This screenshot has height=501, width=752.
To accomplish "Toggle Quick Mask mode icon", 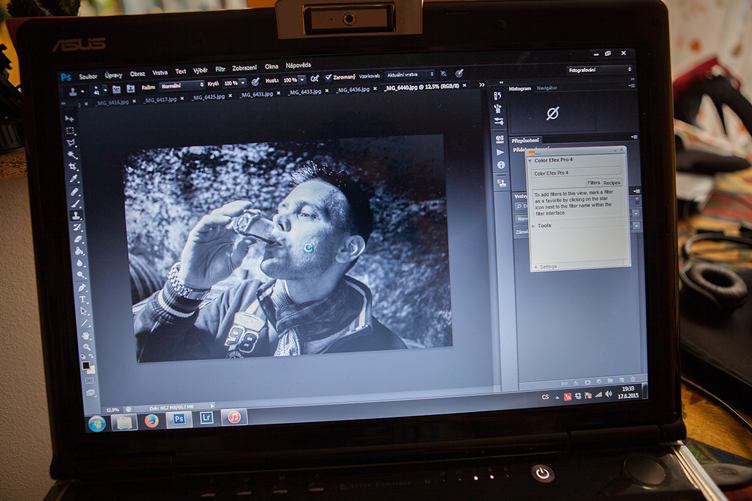I will point(90,381).
